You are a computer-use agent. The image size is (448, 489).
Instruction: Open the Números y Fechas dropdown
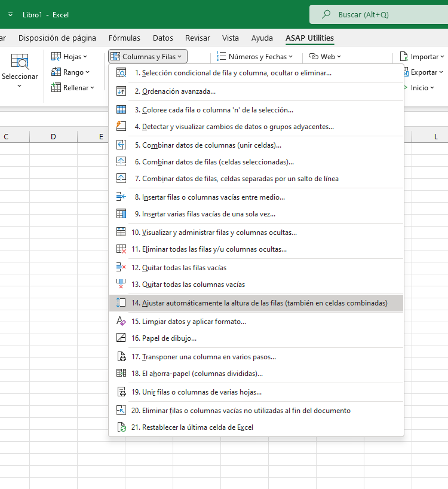point(254,56)
